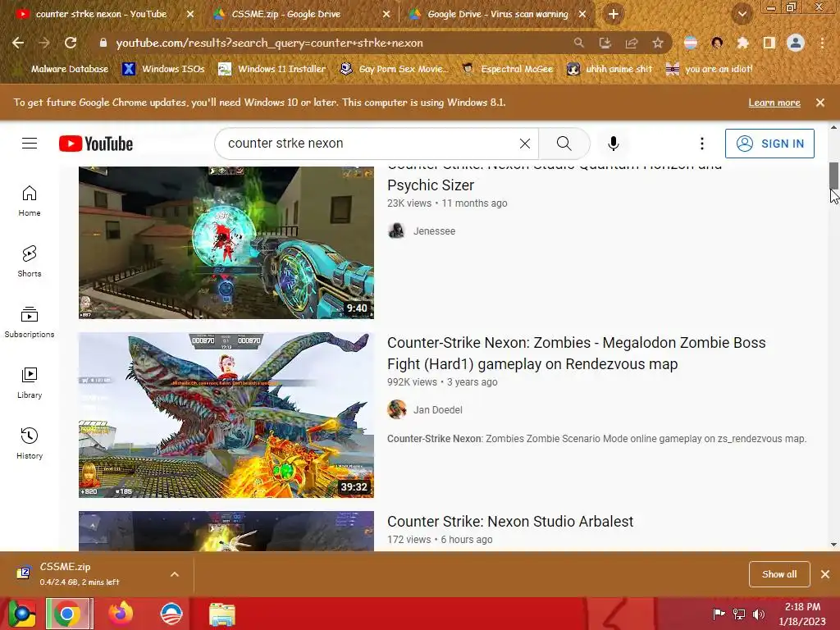Screen dimensions: 840x630
Task: Open Chrome from the taskbar
Action: (69, 614)
